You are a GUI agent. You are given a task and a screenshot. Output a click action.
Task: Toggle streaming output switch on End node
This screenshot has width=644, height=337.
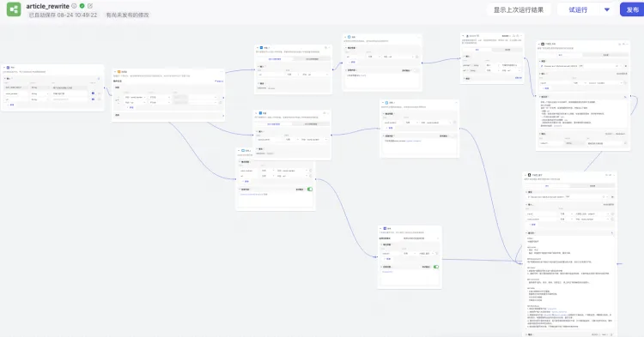pos(436,267)
